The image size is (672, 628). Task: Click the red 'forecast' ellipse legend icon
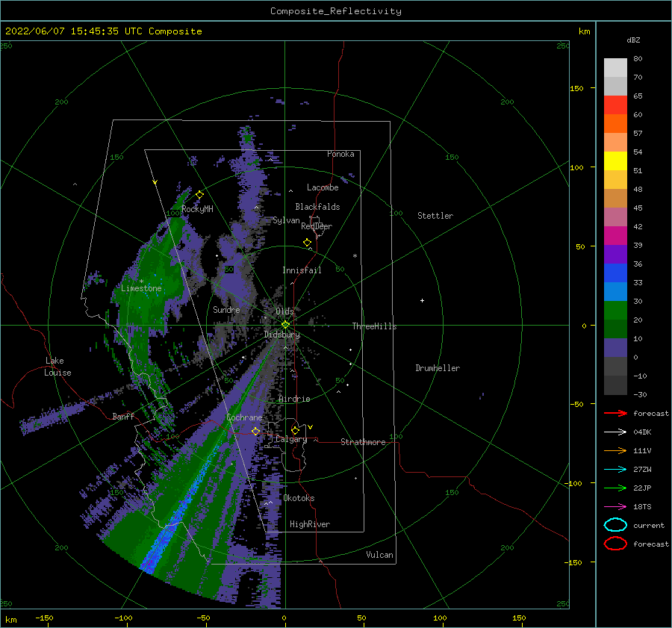point(615,544)
